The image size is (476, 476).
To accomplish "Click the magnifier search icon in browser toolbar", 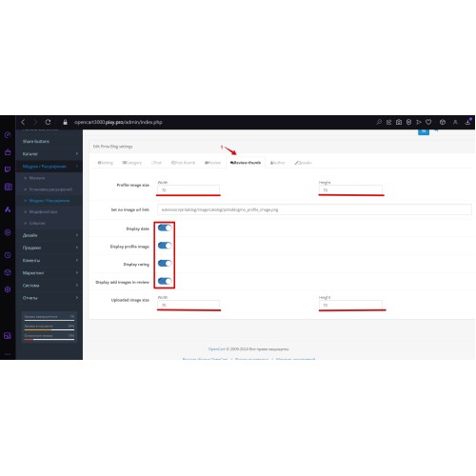I will [379, 122].
